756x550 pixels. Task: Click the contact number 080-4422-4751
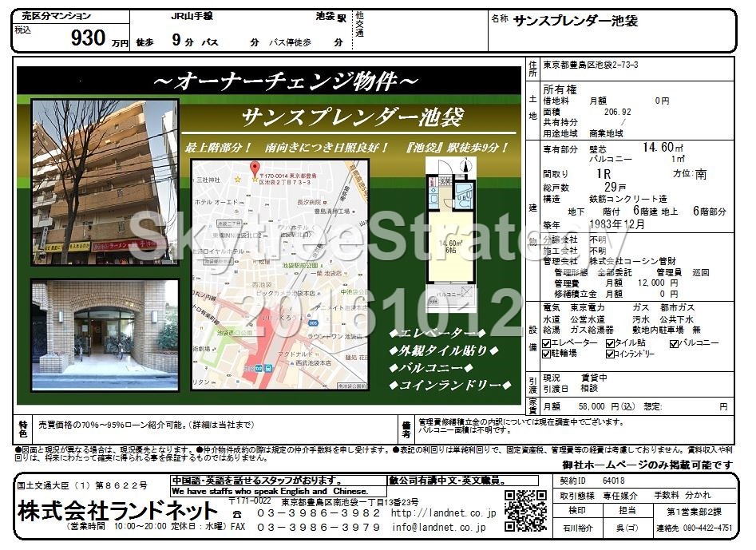(707, 528)
